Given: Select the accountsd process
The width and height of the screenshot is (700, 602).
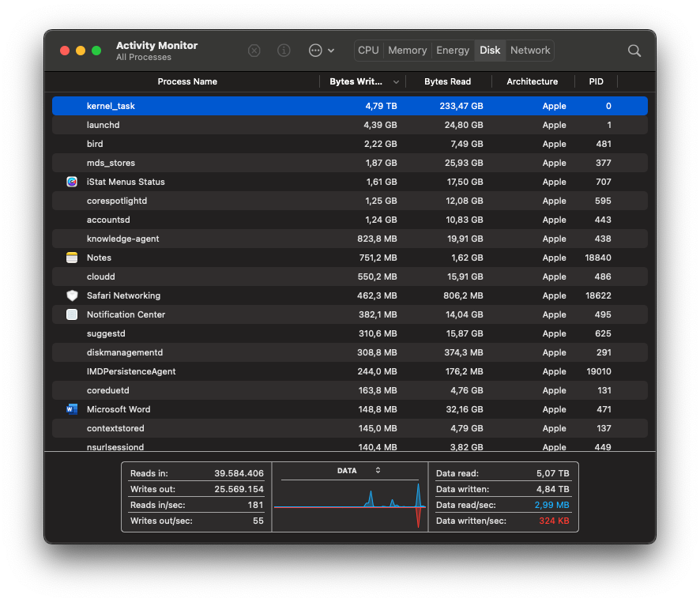Looking at the screenshot, I should [350, 220].
